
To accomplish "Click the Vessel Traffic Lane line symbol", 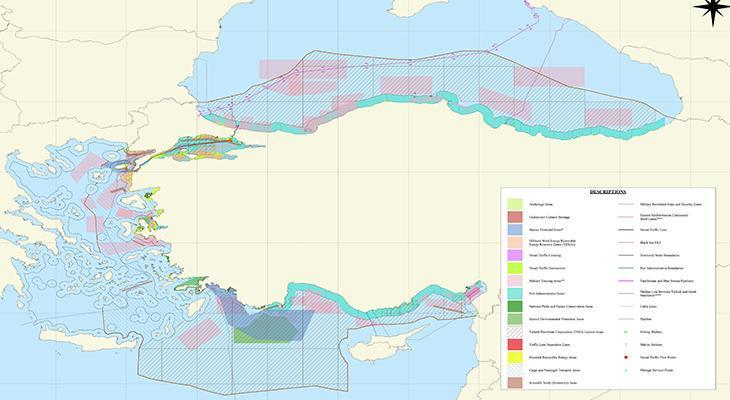I will [624, 229].
